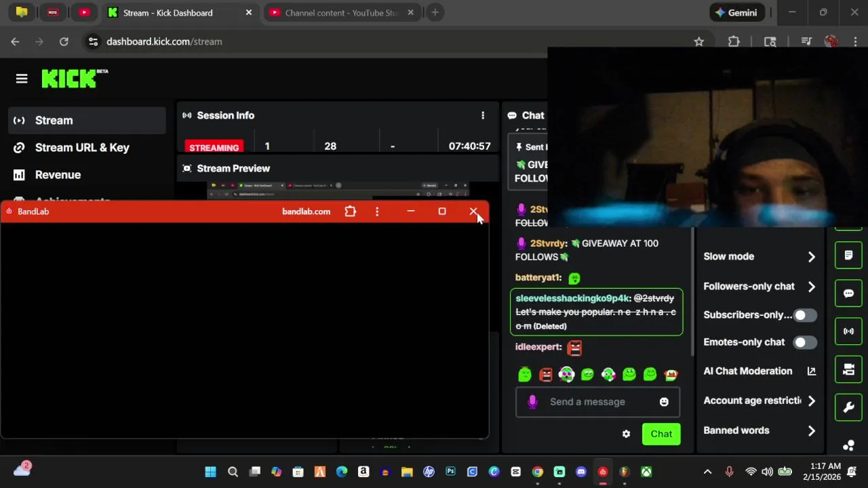This screenshot has width=868, height=488.
Task: Open the Kick hamburger menu
Action: pos(22,79)
